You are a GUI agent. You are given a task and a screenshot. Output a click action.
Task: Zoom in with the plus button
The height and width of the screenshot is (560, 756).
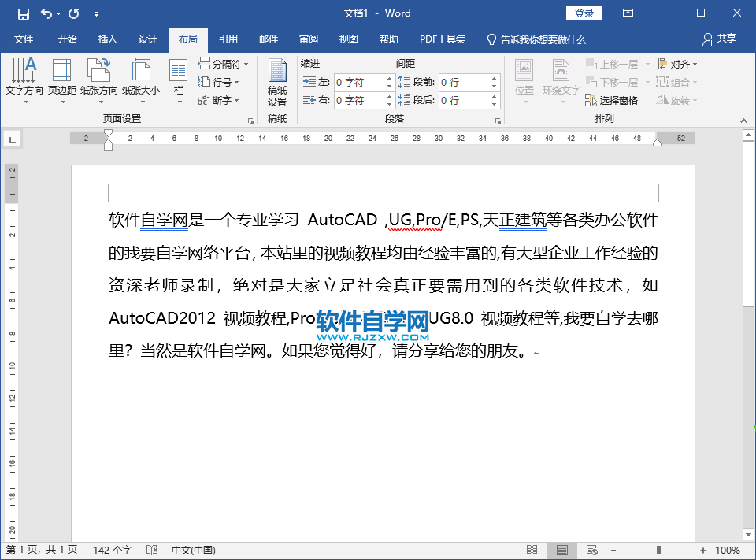(x=703, y=551)
